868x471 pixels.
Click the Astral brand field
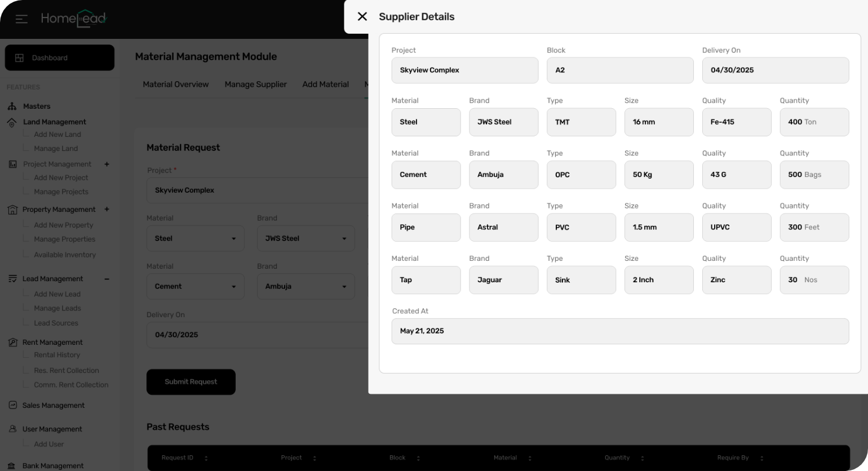pyautogui.click(x=504, y=228)
